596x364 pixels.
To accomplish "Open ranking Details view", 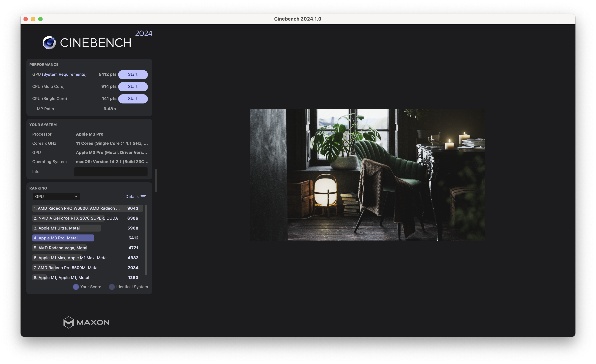I will 132,197.
